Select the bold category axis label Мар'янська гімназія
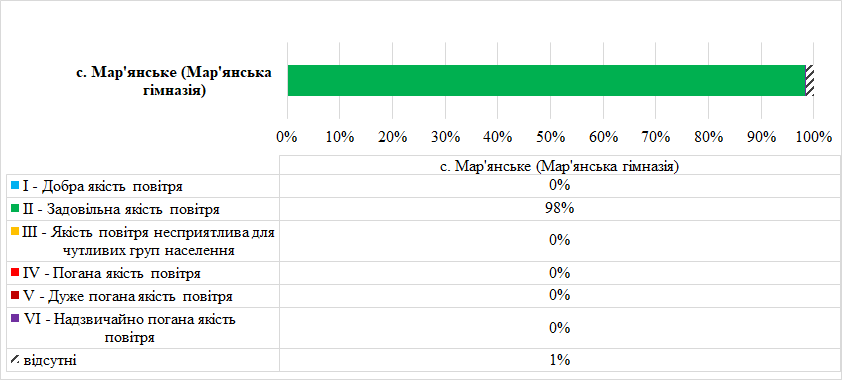Viewport: 842px width, 380px height. point(173,81)
